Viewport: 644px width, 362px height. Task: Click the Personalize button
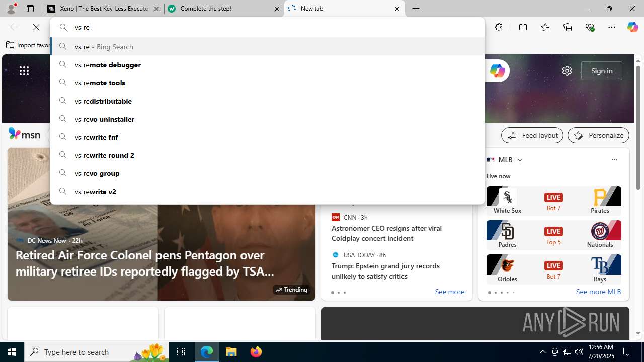click(598, 135)
